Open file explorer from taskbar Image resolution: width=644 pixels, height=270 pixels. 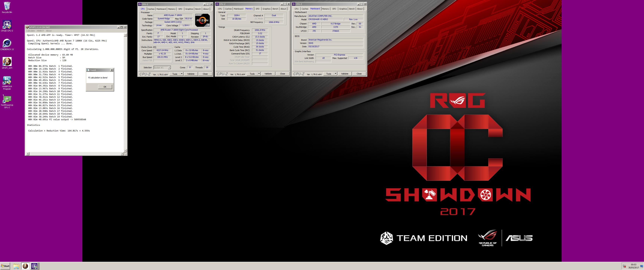point(16,266)
